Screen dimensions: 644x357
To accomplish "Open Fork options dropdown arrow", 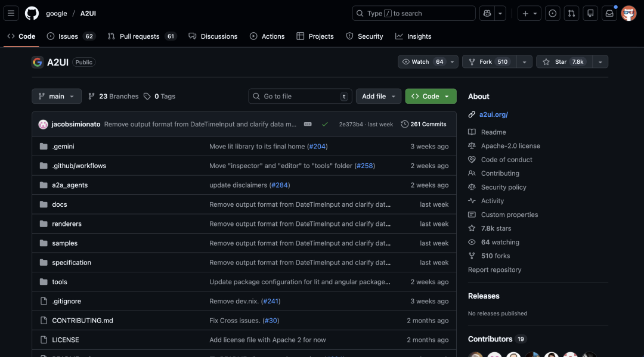I will coord(524,62).
